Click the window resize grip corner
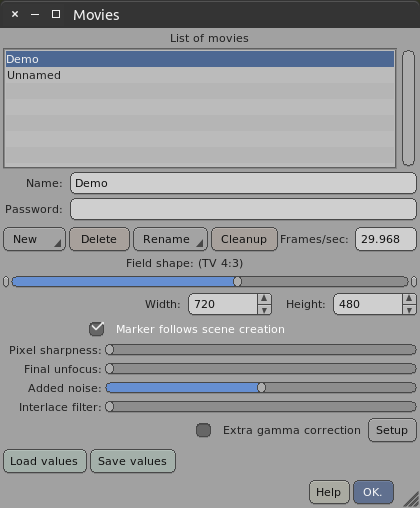This screenshot has height=508, width=420. pyautogui.click(x=412, y=500)
